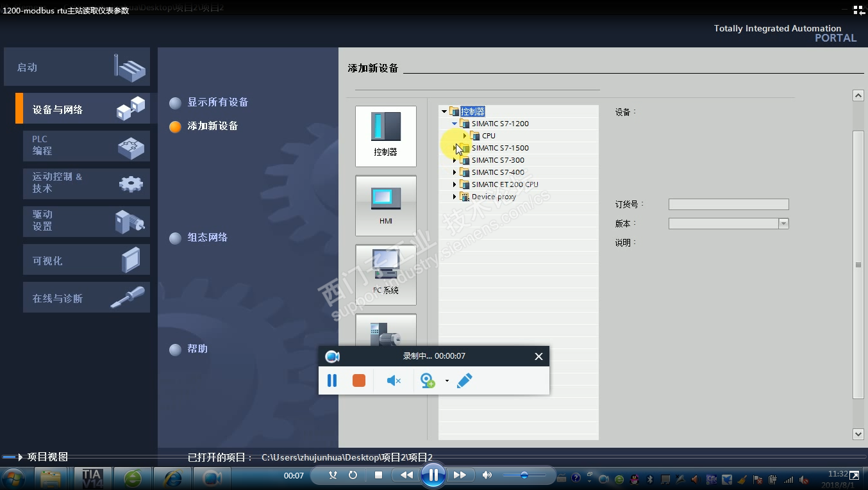Open the file explorer taskbar icon
The image size is (868, 490).
click(52, 478)
